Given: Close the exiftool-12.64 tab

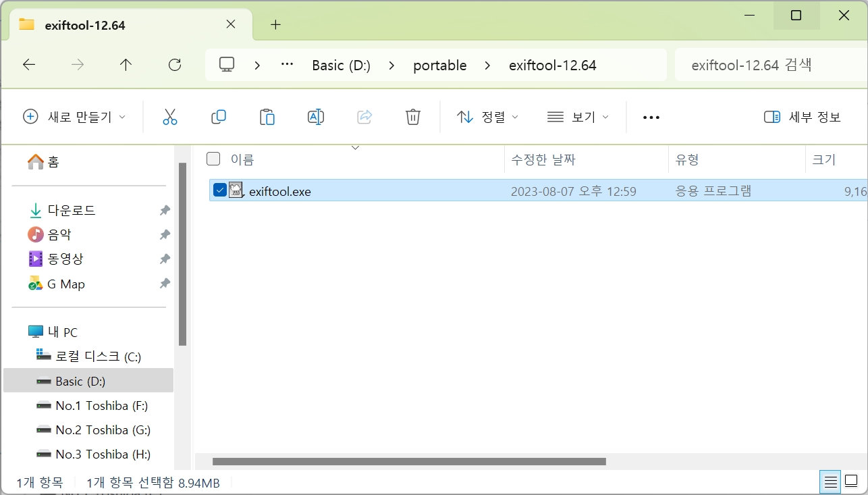Looking at the screenshot, I should (x=231, y=24).
